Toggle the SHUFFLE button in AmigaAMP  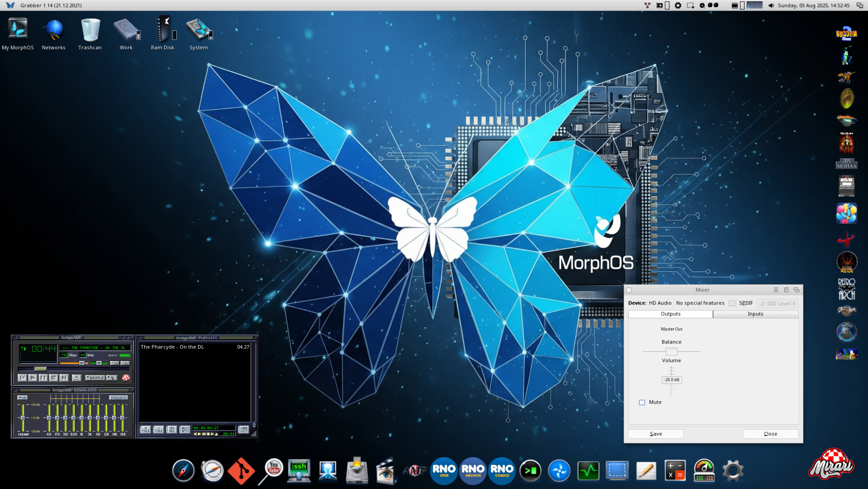[95, 378]
